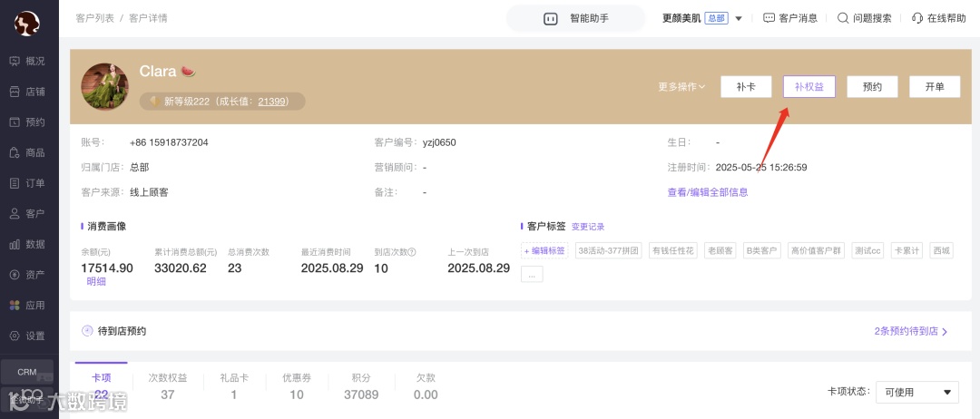
Task: Click the customer source 线上顾客
Action: (x=149, y=192)
